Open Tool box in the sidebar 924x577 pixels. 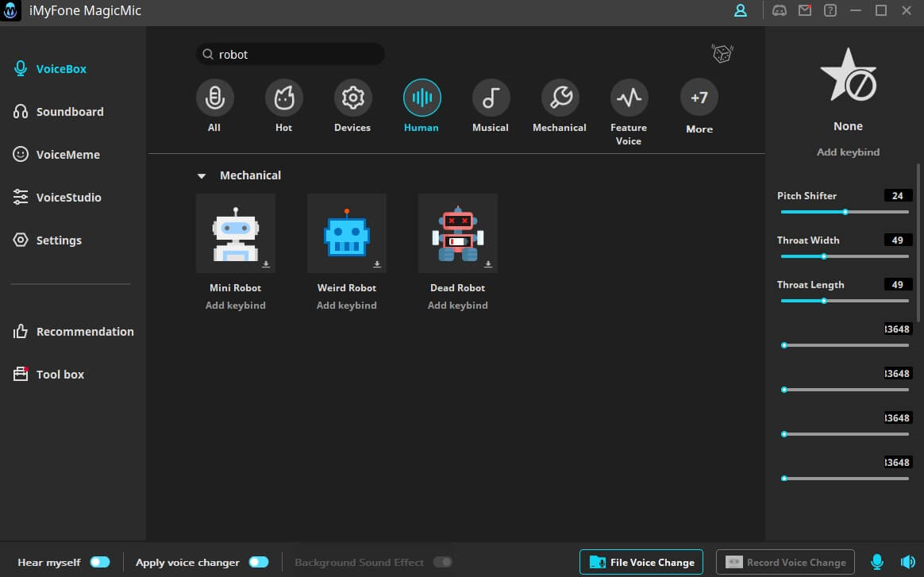pyautogui.click(x=49, y=375)
